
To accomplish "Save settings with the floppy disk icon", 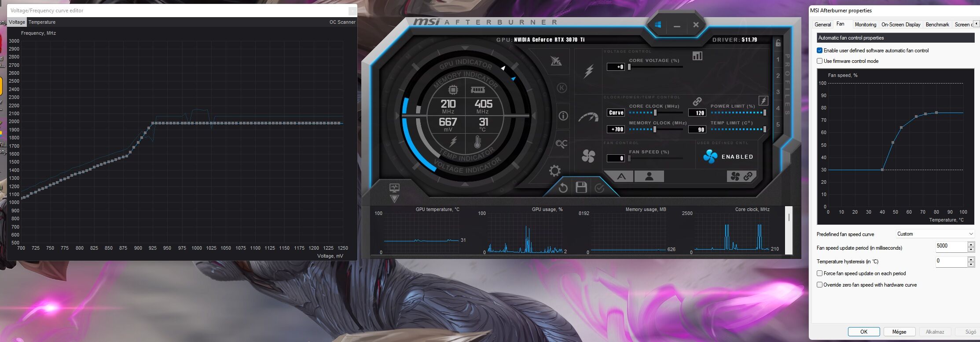I will coord(581,188).
